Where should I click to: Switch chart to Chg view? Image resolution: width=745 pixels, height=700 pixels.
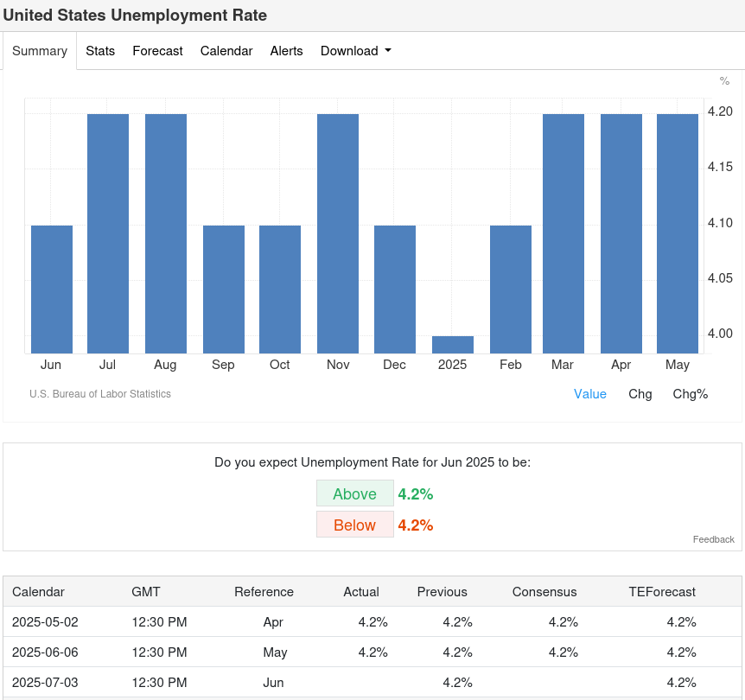coord(640,394)
